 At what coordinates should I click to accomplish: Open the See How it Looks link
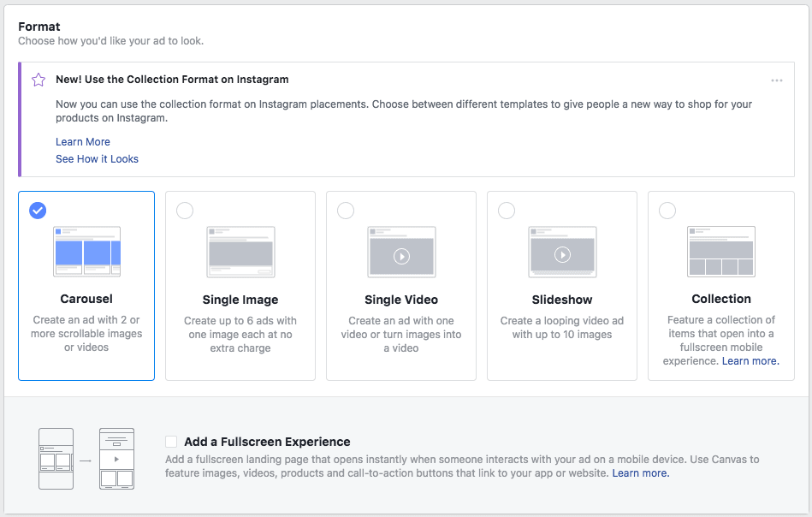pyautogui.click(x=97, y=159)
